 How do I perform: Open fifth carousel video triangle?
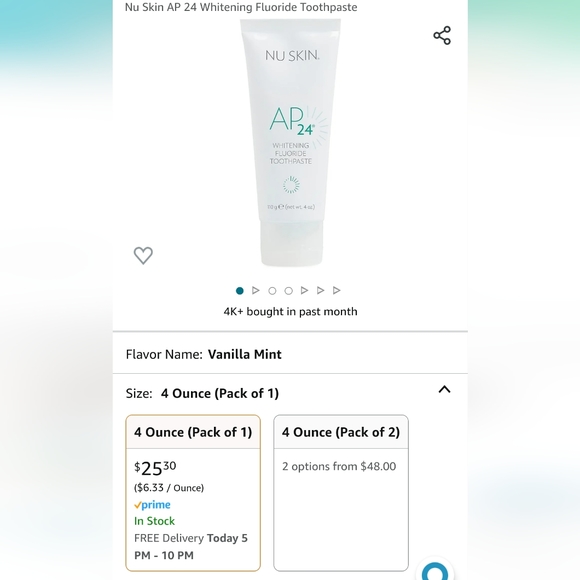coord(304,290)
